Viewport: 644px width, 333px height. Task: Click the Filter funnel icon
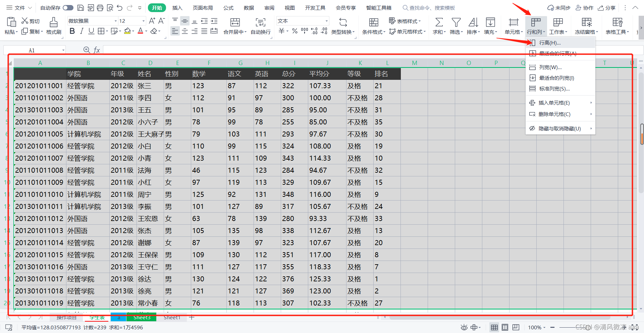click(456, 22)
